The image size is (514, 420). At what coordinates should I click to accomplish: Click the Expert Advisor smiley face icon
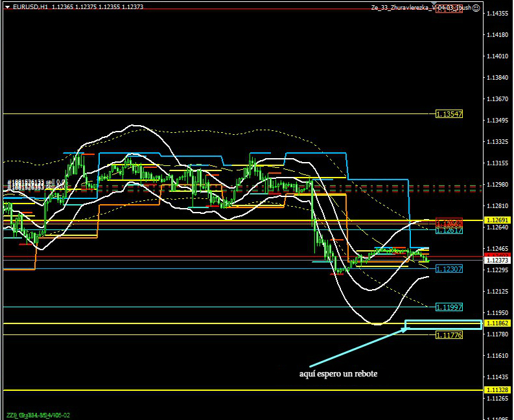tap(476, 7)
